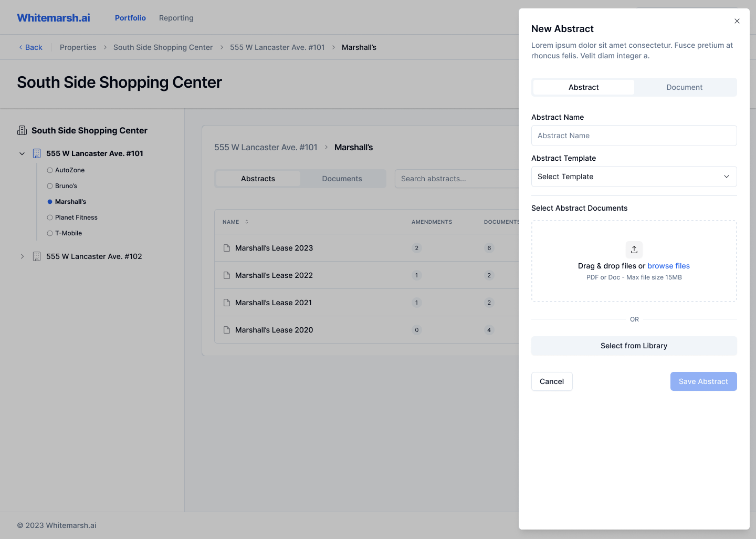The image size is (756, 539).
Task: Click the Back link
Action: pyautogui.click(x=30, y=47)
